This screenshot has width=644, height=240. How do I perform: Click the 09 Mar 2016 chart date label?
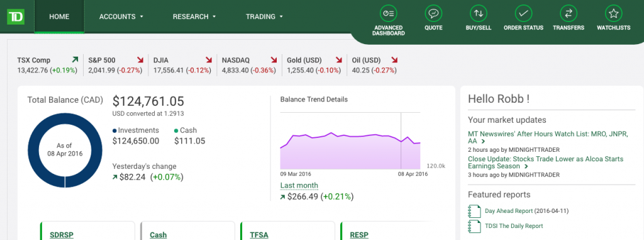[x=296, y=174]
